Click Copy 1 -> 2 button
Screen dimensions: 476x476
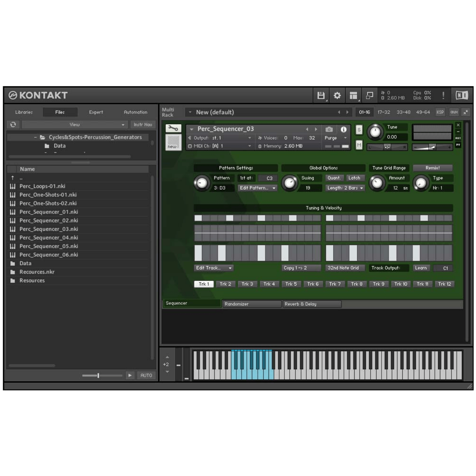(x=301, y=268)
